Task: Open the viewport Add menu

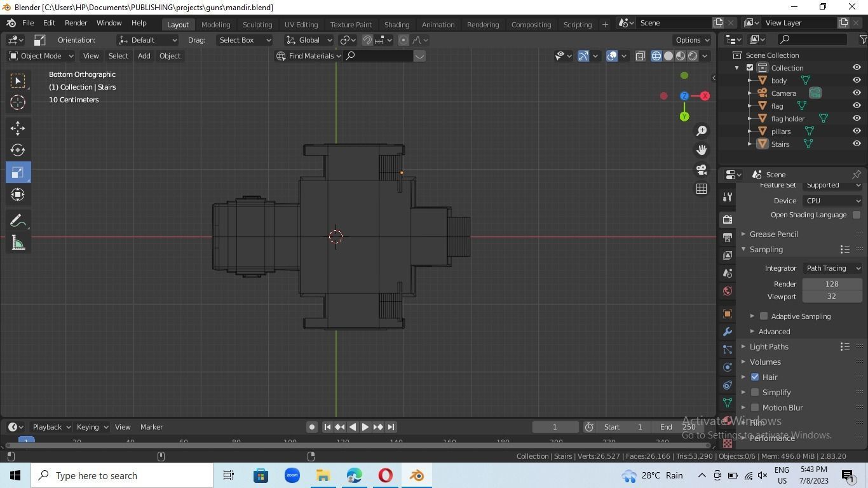Action: pyautogui.click(x=144, y=56)
